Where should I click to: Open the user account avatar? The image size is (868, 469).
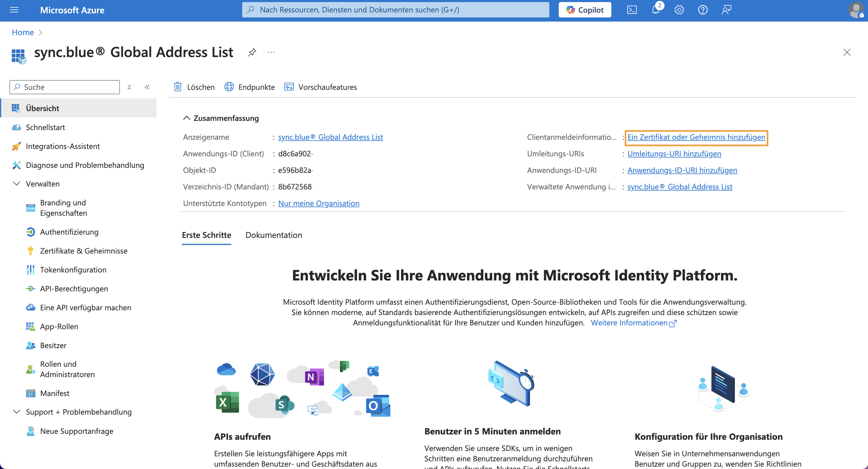click(x=856, y=10)
